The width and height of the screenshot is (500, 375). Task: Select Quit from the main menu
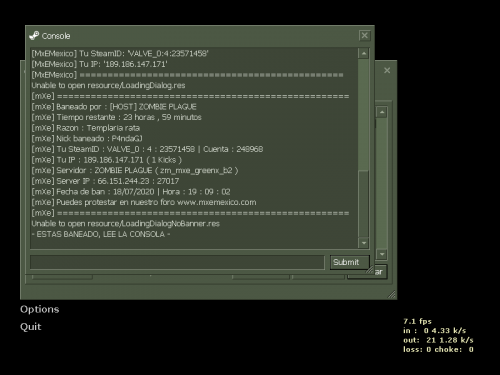click(31, 327)
